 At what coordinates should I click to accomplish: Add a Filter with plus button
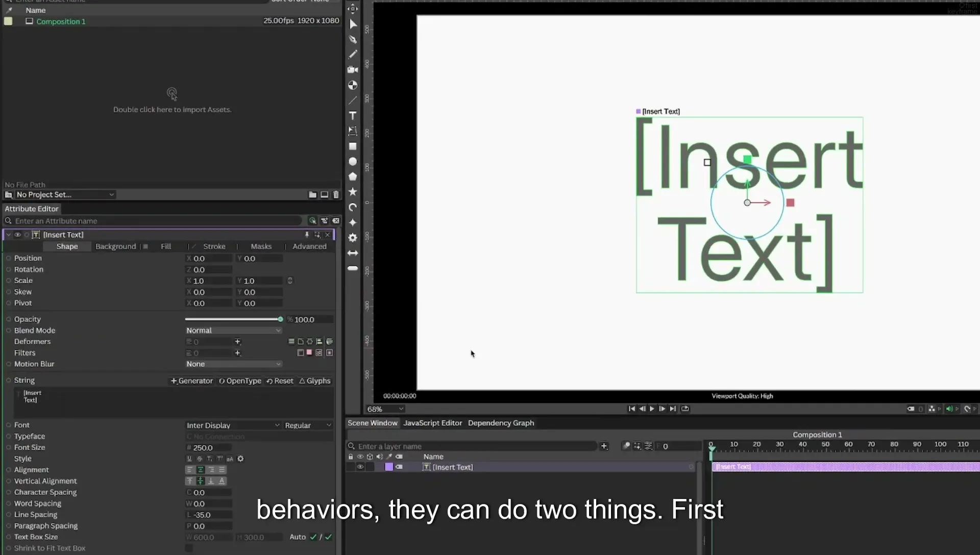[237, 353]
